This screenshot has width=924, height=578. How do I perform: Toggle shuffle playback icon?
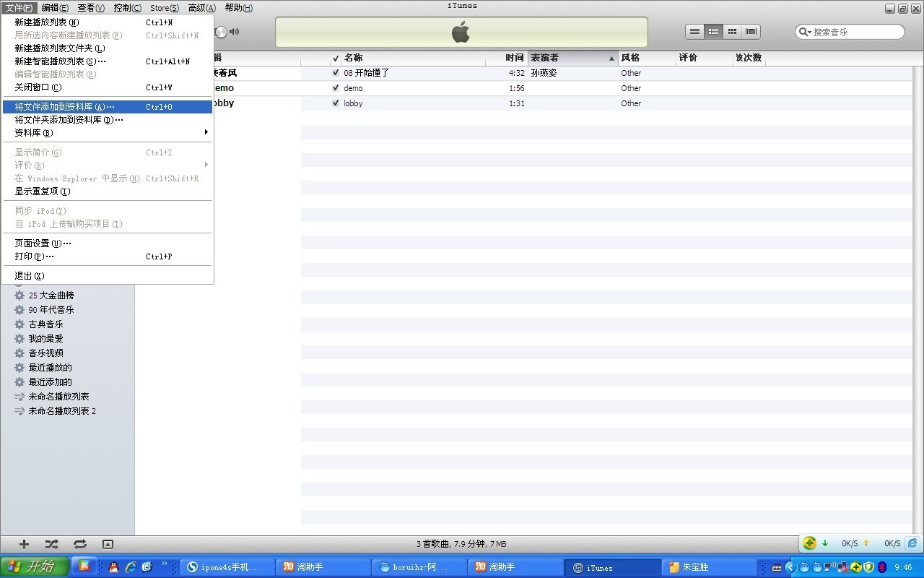(51, 544)
